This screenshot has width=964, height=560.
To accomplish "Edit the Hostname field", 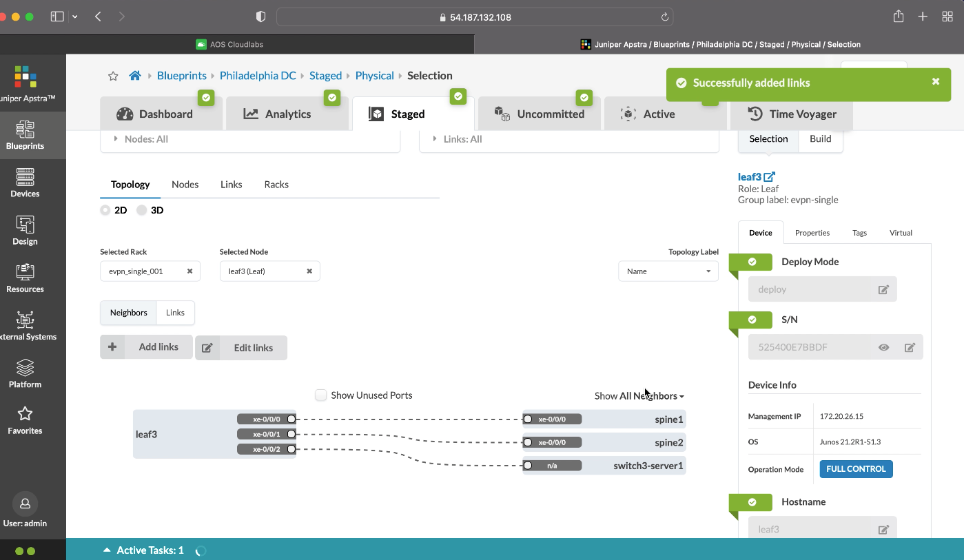I will 883,530.
